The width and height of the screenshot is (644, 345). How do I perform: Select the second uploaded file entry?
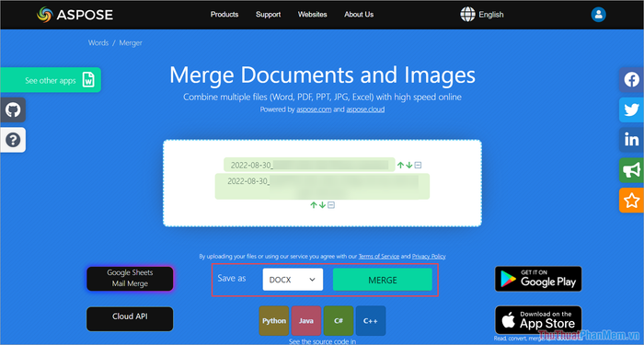(322, 187)
